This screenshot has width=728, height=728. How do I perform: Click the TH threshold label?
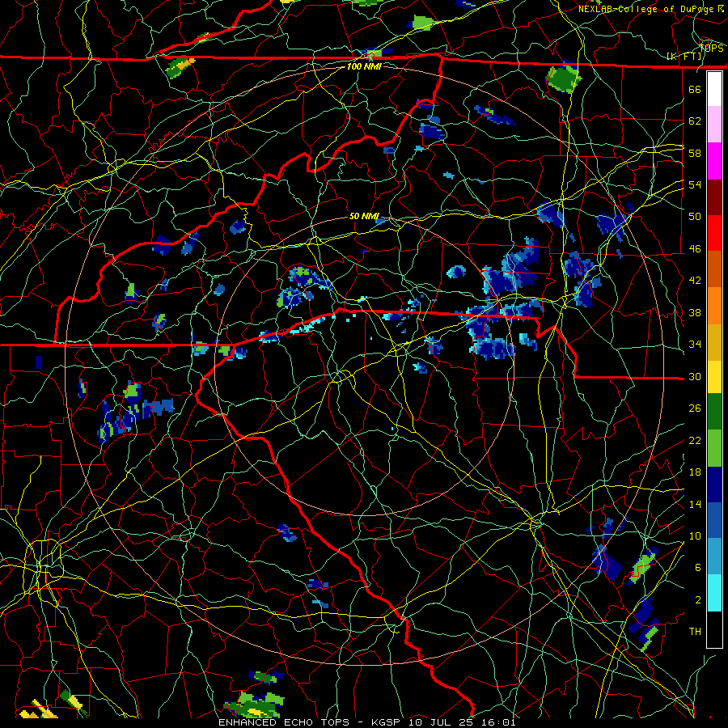pyautogui.click(x=695, y=632)
